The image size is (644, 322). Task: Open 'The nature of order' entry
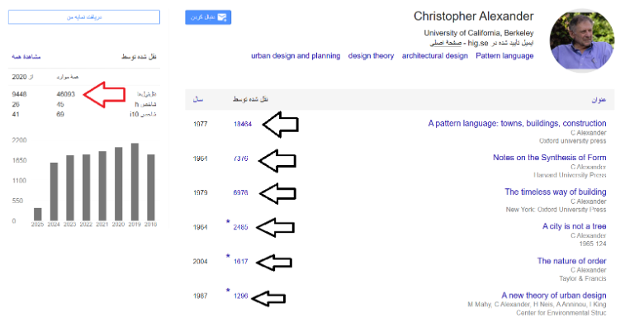point(571,261)
